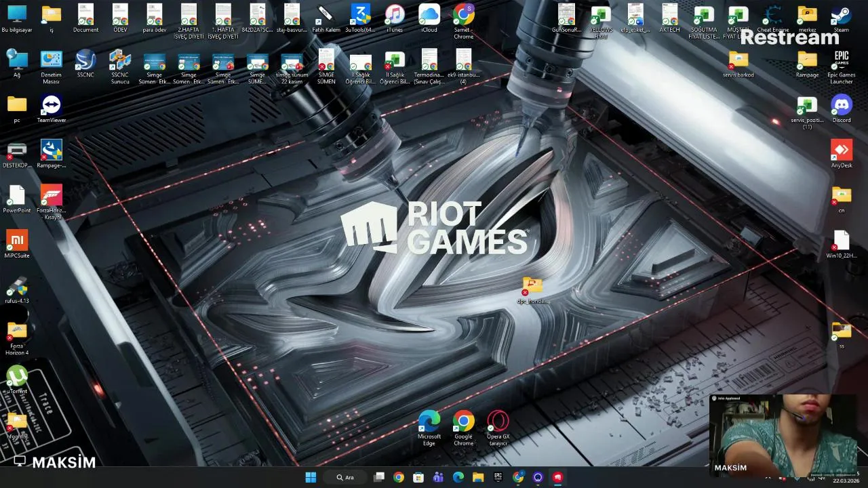Select efp_etiket file icon
Screen dimensions: 868x488
pos(635,18)
